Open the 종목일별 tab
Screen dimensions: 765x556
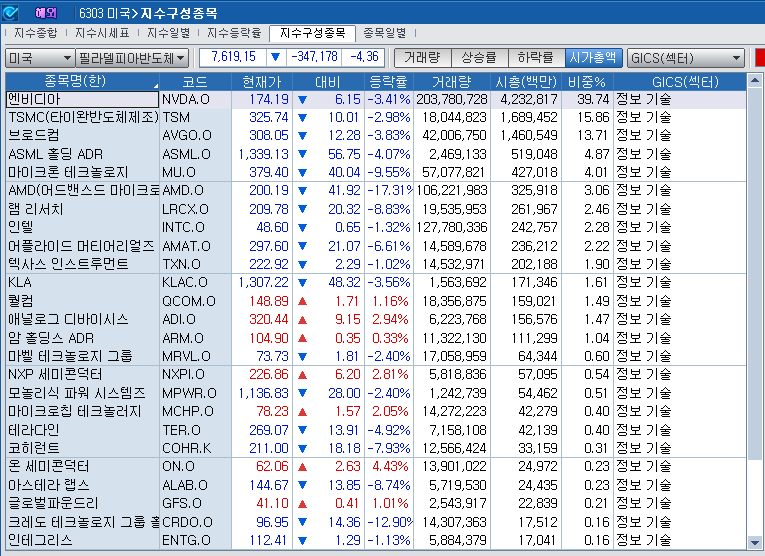[x=384, y=33]
